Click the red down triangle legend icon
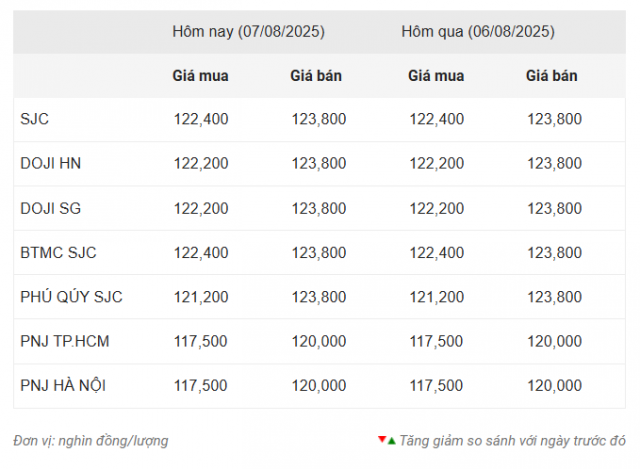Screen dimensions: 640x469 pos(382,439)
